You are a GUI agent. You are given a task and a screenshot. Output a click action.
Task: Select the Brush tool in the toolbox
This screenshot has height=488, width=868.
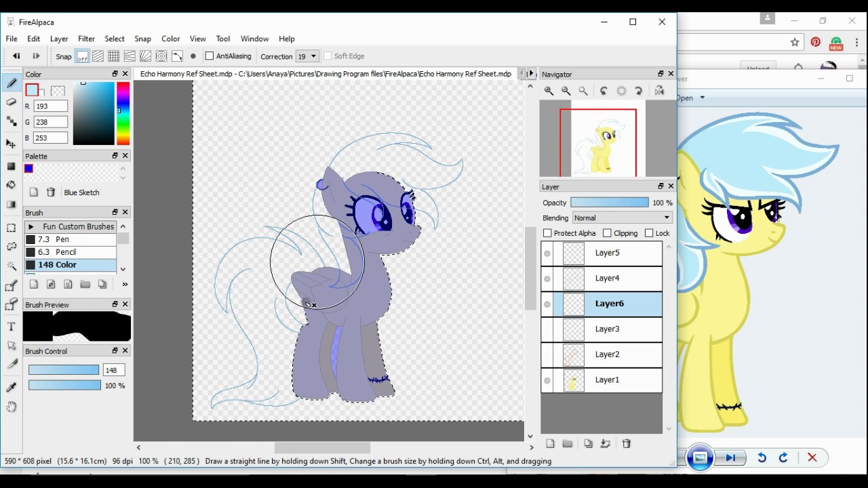(12, 84)
